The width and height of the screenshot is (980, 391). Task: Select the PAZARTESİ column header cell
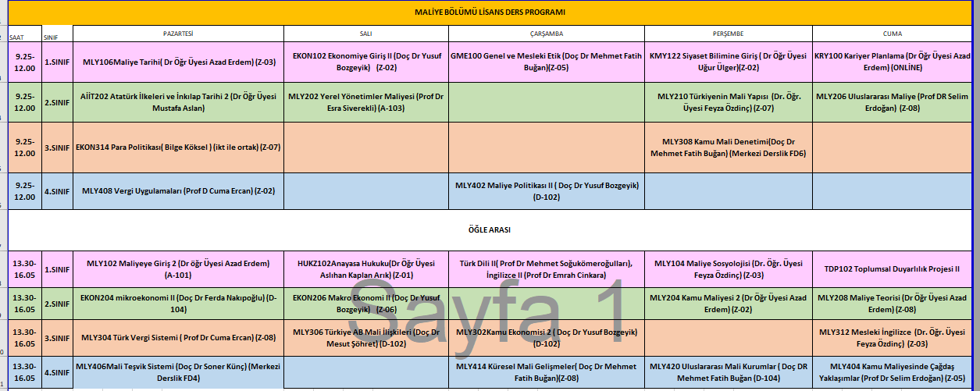[x=178, y=34]
